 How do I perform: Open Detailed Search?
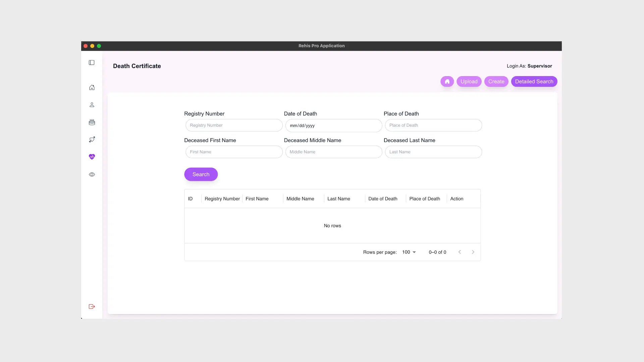[534, 81]
